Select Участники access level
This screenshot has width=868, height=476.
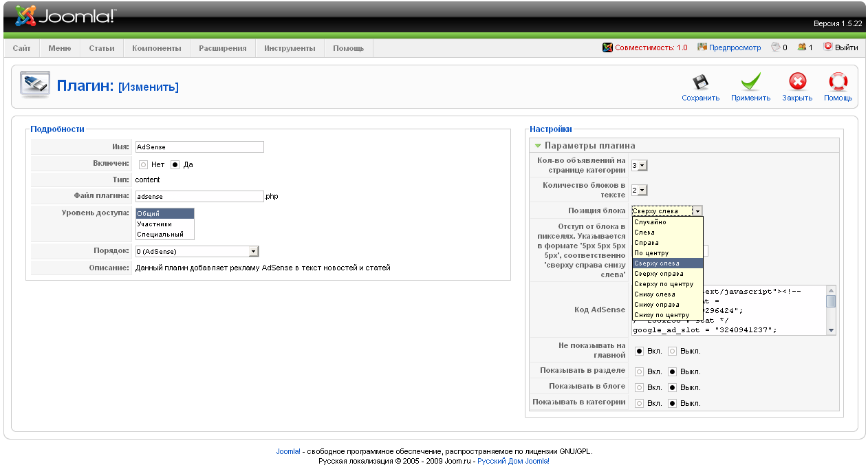(165, 224)
